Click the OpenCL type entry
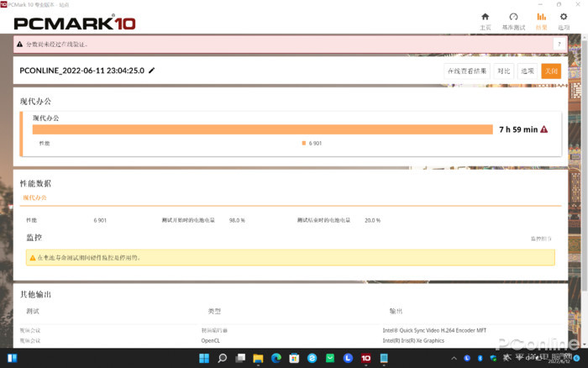Screen dimensions: 588x368 point(210,340)
